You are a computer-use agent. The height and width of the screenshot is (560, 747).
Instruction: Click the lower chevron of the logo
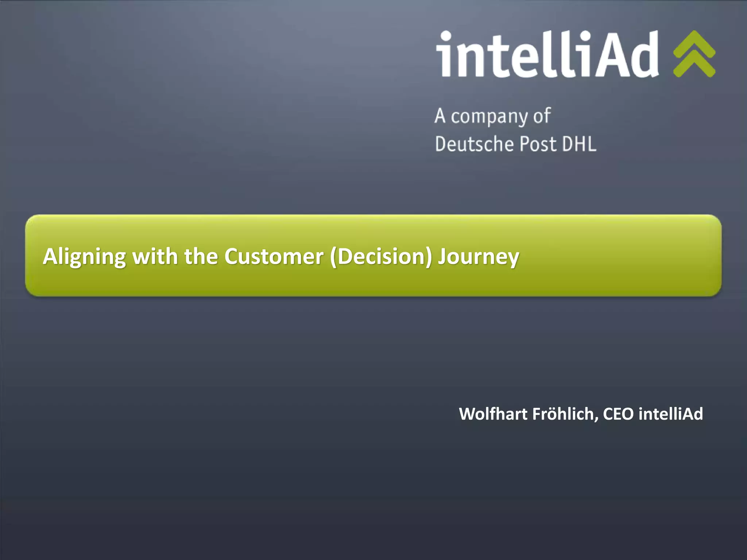pyautogui.click(x=694, y=65)
